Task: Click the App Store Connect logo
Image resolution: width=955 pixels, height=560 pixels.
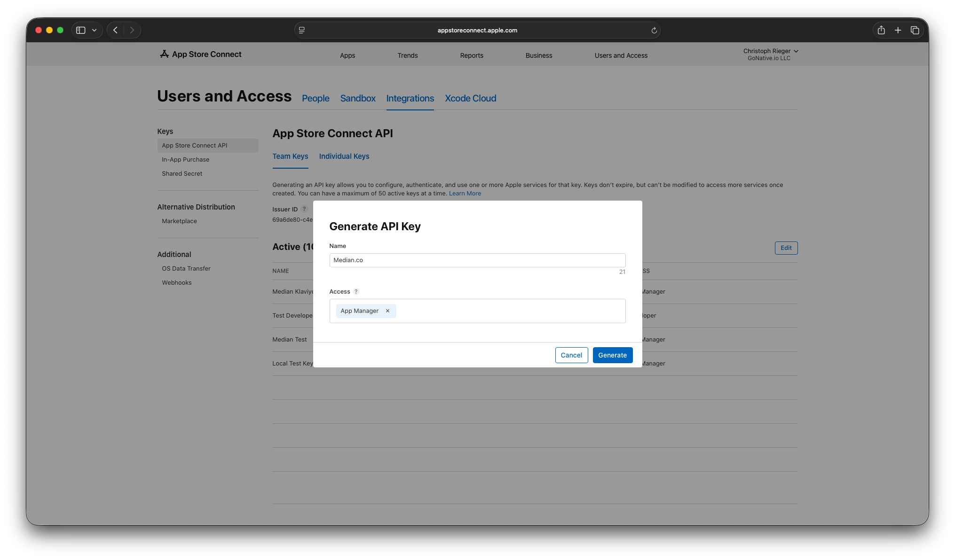Action: pos(201,54)
